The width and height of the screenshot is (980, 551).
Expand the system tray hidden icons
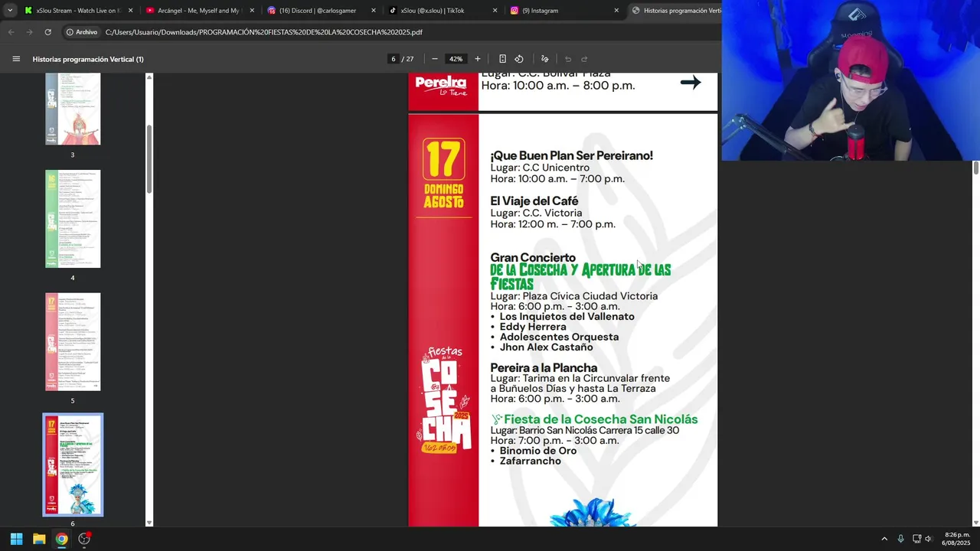[884, 539]
